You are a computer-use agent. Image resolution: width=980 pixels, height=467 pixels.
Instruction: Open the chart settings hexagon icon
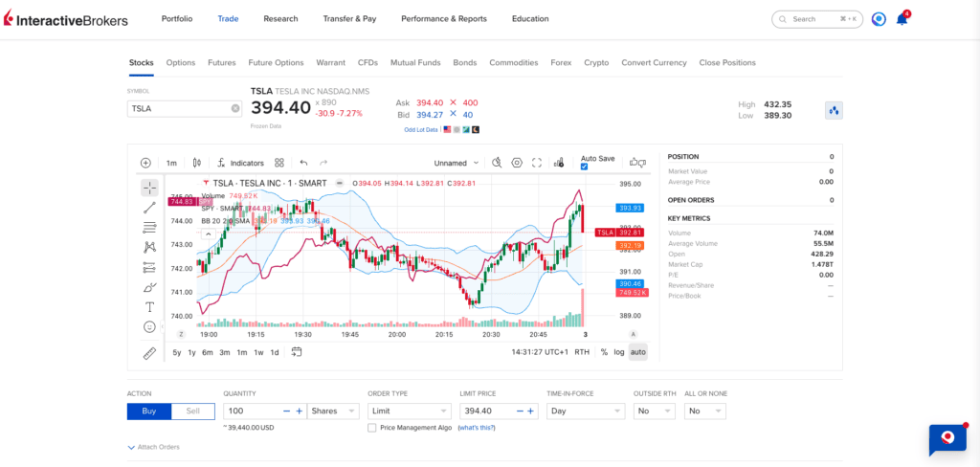pos(517,163)
